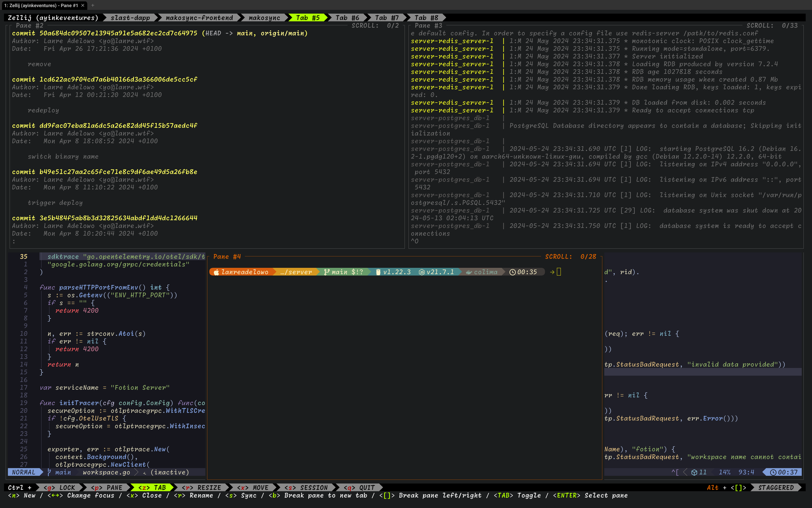Click the 14% scroll position indicator
Image resolution: width=812 pixels, height=508 pixels.
click(x=724, y=472)
